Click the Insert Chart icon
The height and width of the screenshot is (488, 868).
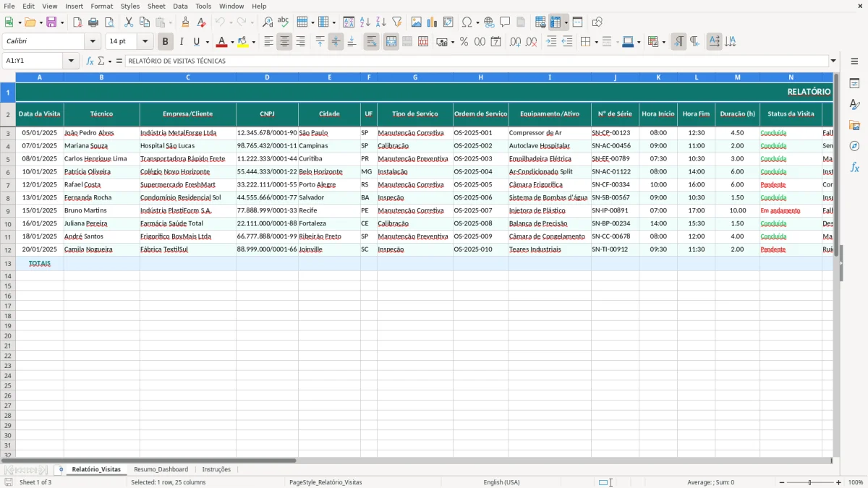[x=433, y=22]
